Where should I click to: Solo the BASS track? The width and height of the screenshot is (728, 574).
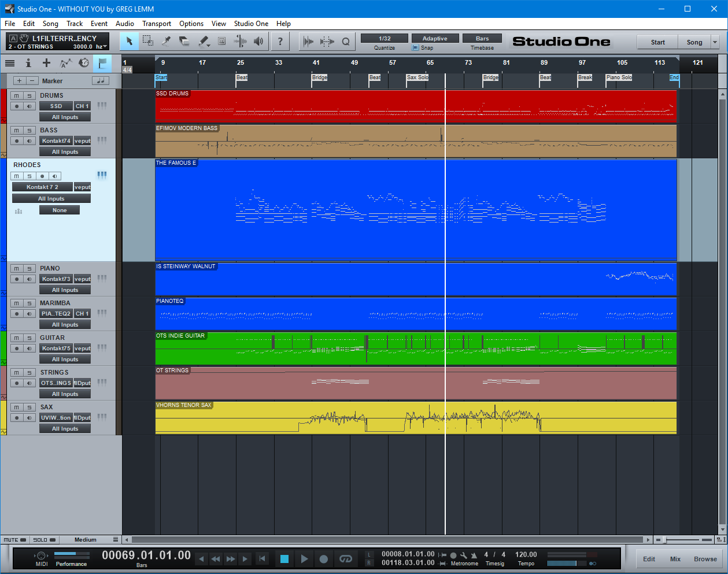pyautogui.click(x=29, y=131)
